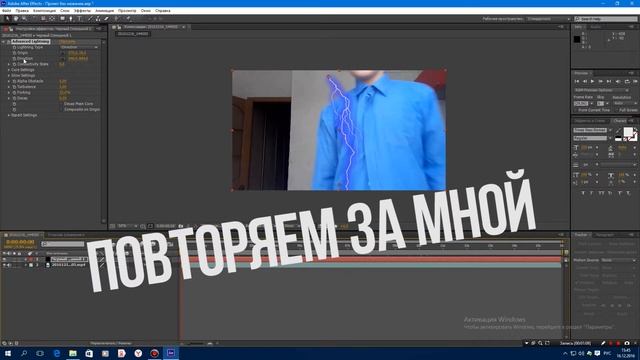Image resolution: width=640 pixels, height=360 pixels.
Task: Open the Эффекты menu
Action: click(x=82, y=11)
